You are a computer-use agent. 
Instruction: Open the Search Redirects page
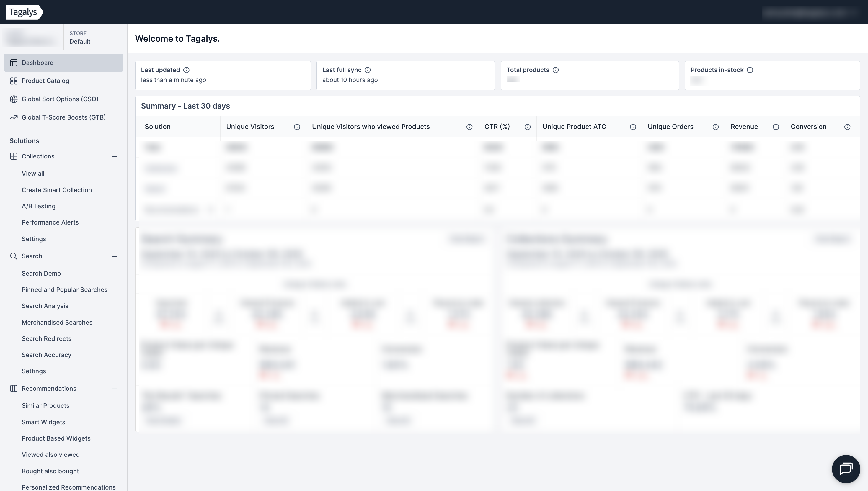pyautogui.click(x=47, y=338)
